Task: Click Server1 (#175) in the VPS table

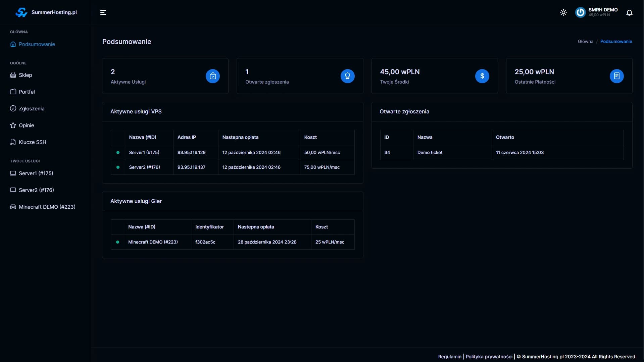Action: point(144,153)
